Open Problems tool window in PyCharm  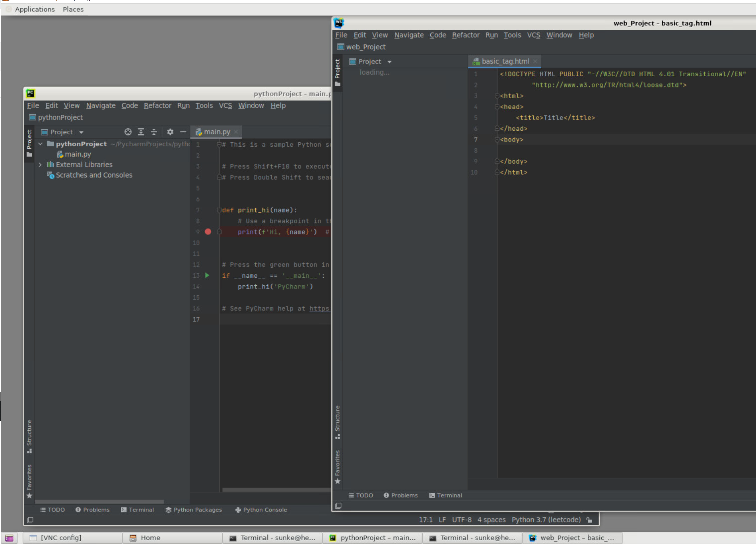point(93,509)
